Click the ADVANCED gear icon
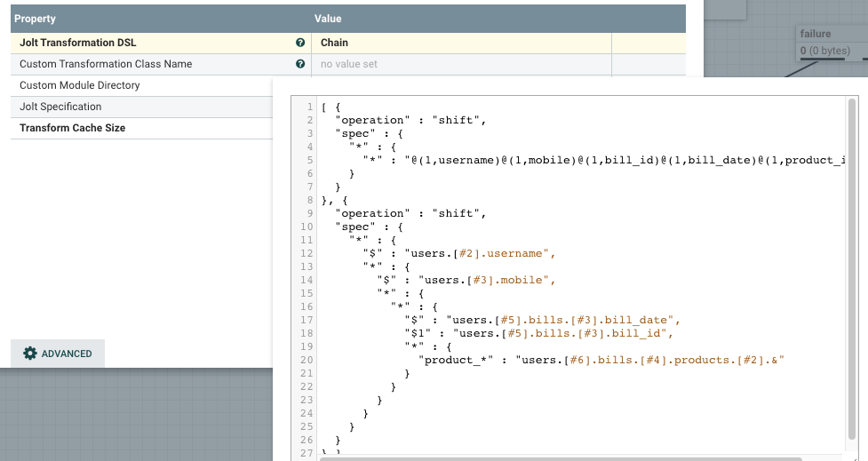 pos(30,354)
